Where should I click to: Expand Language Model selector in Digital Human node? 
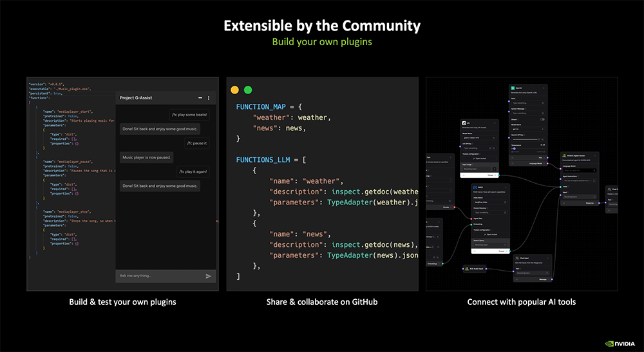pos(579,169)
